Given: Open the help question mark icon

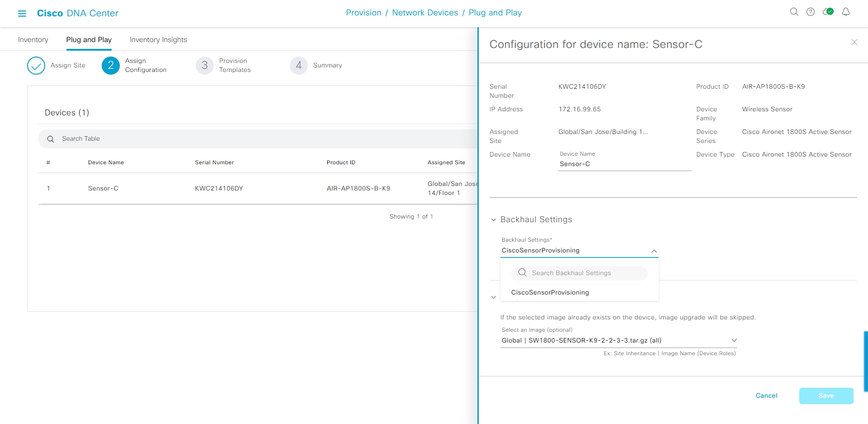Looking at the screenshot, I should coord(811,12).
